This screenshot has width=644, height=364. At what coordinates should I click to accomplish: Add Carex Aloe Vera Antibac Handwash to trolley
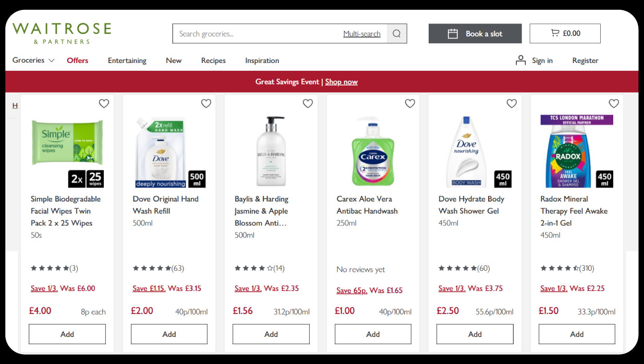[x=373, y=334]
